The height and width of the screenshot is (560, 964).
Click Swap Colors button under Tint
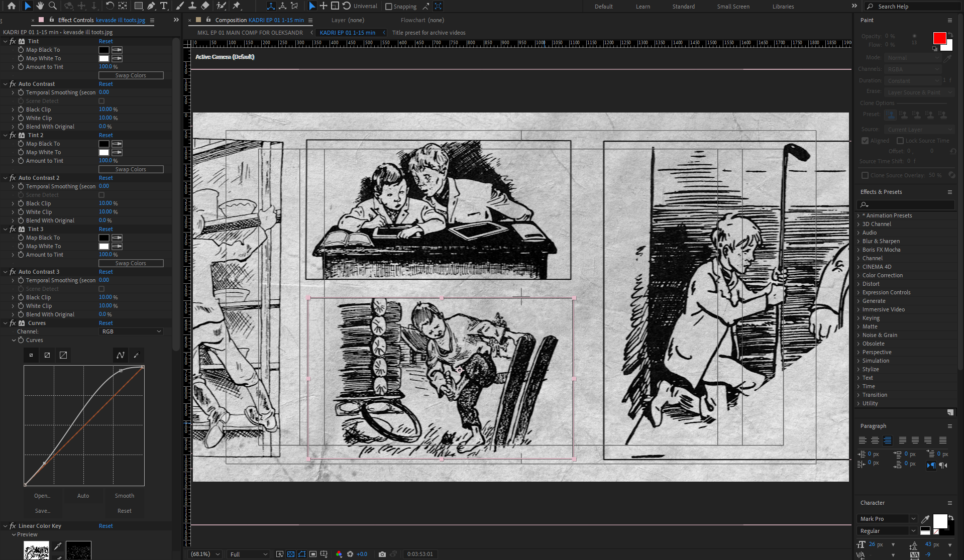click(131, 75)
